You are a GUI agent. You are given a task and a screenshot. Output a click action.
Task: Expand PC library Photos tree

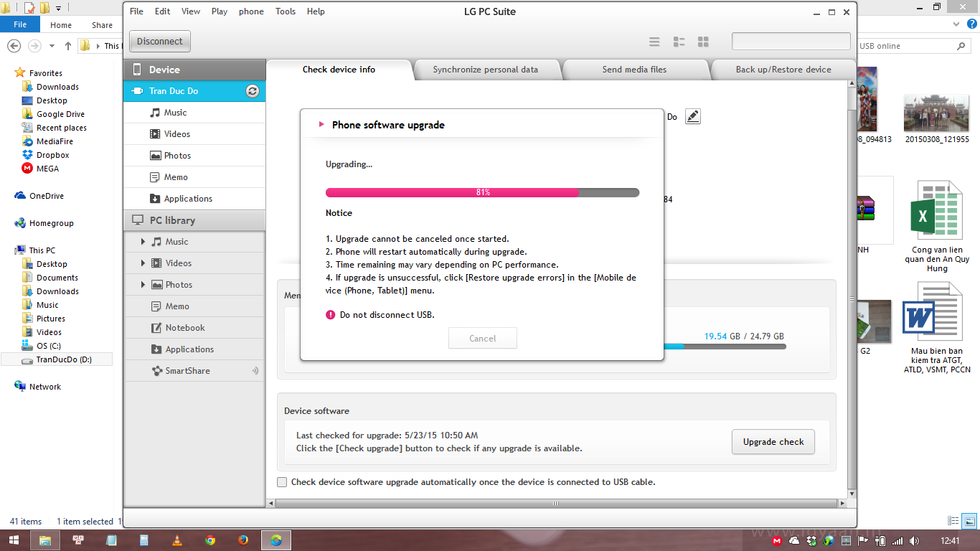143,285
